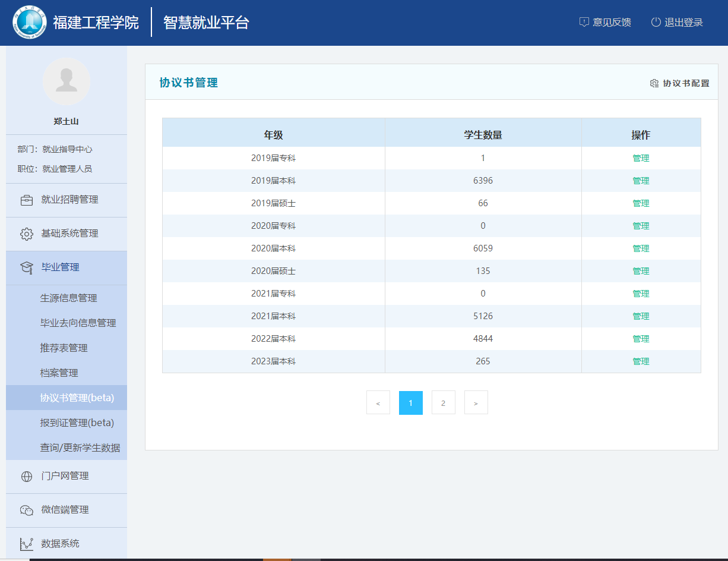Click 管理 link for 2019届本科 row

(x=641, y=181)
